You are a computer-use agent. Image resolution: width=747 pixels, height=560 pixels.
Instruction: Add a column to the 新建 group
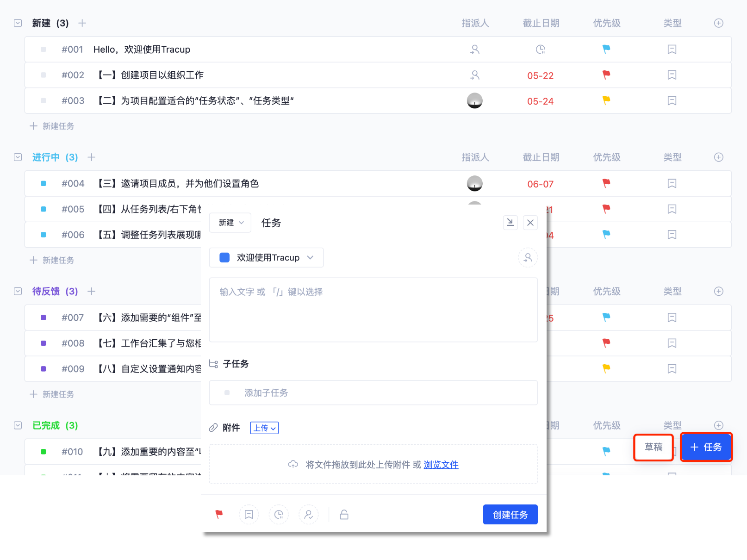[x=718, y=23]
